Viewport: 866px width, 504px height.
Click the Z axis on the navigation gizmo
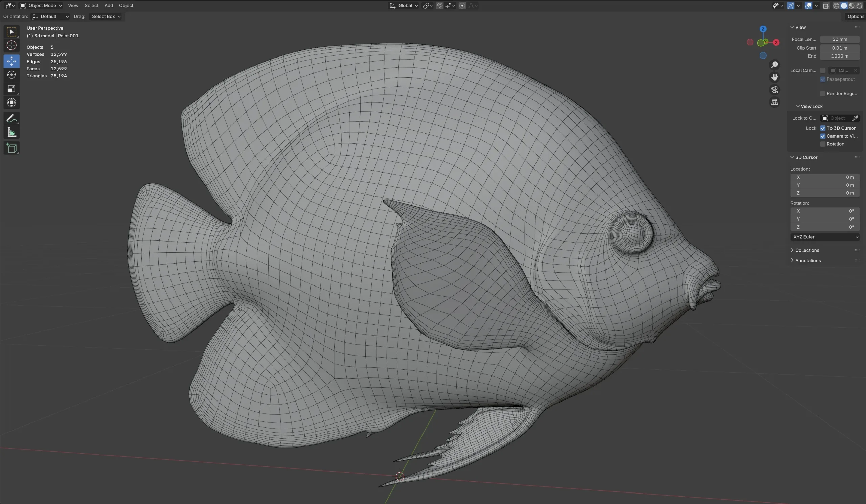[x=763, y=28]
